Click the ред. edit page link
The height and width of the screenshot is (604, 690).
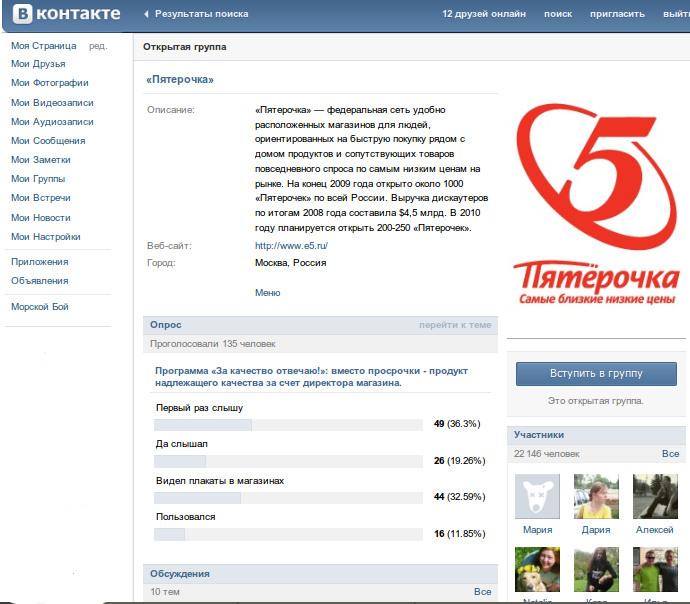(x=98, y=46)
